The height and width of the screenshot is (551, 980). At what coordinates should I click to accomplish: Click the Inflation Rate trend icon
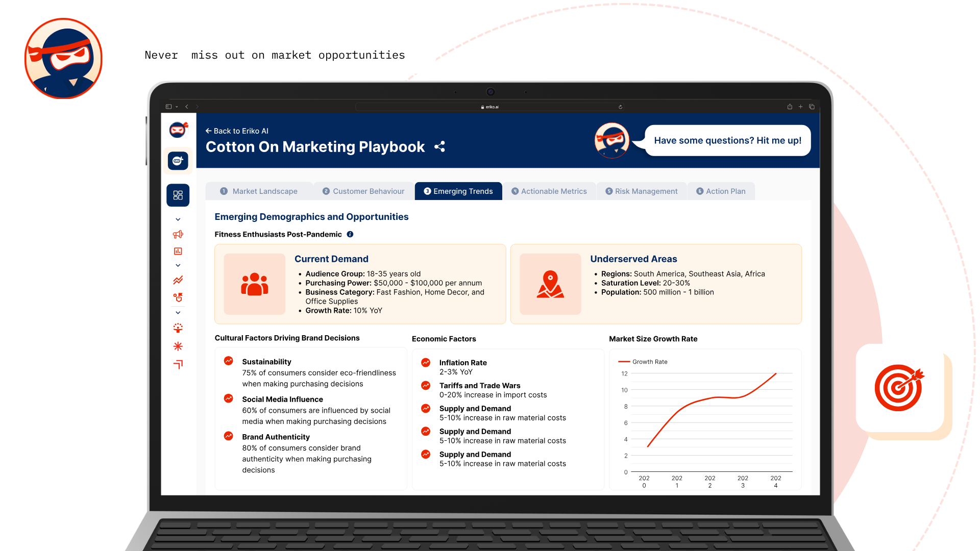426,362
